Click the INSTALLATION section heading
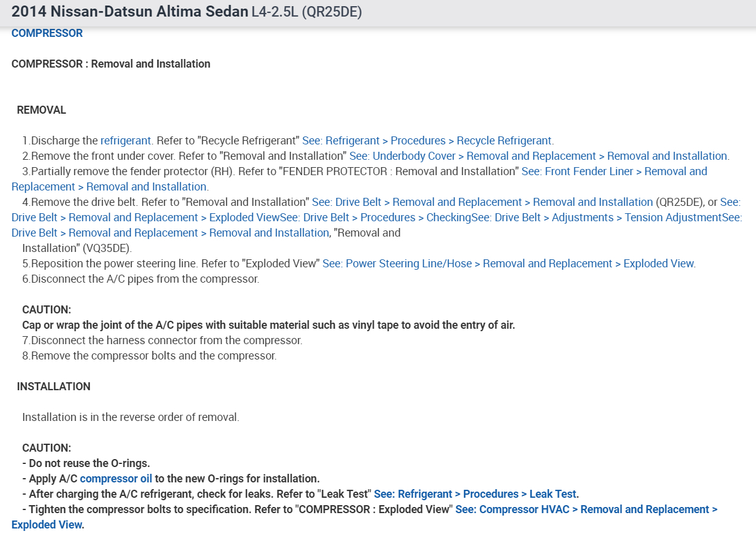This screenshot has width=756, height=550. (x=53, y=387)
